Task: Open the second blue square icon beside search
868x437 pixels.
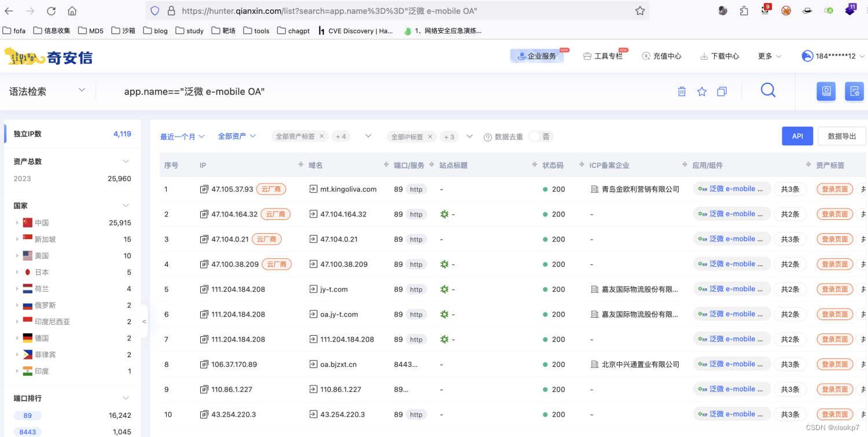Action: pos(854,91)
